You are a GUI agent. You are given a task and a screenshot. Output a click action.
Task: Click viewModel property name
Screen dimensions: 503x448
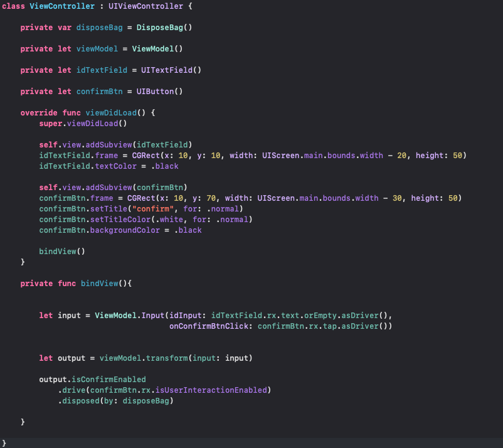(x=97, y=49)
